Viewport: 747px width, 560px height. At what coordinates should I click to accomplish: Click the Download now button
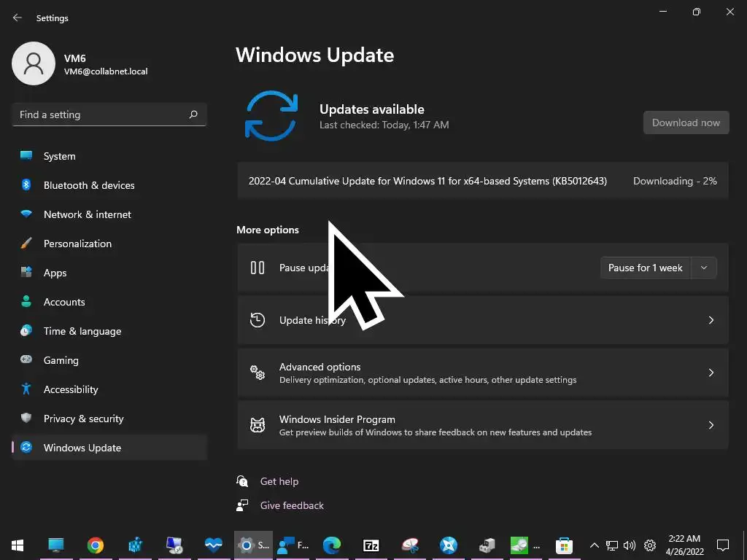686,122
